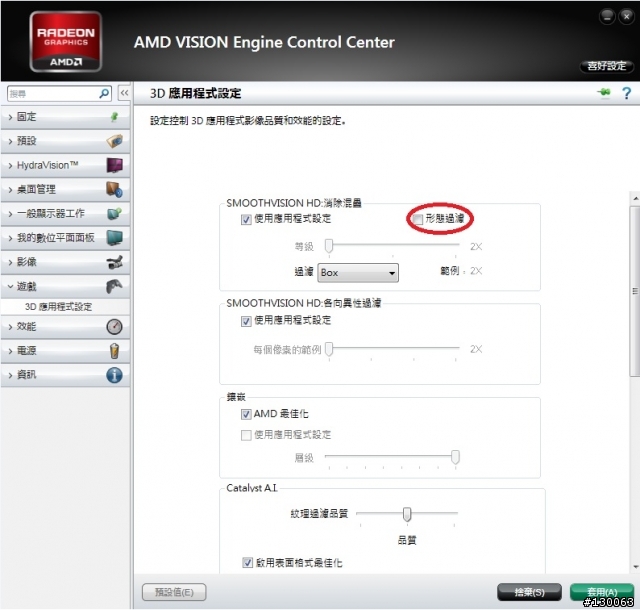Expand the 資訊 sidebar section
This screenshot has width=640, height=610.
65,375
